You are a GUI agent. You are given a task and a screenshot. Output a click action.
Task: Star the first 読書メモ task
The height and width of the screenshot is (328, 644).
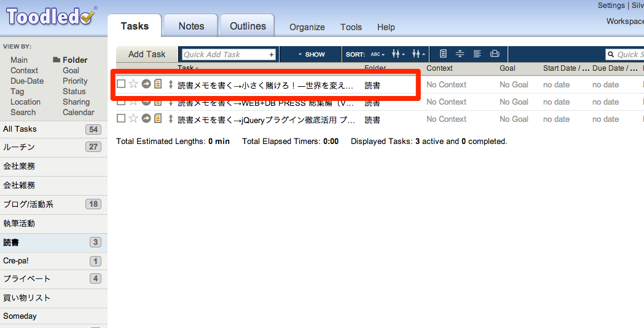pos(133,84)
